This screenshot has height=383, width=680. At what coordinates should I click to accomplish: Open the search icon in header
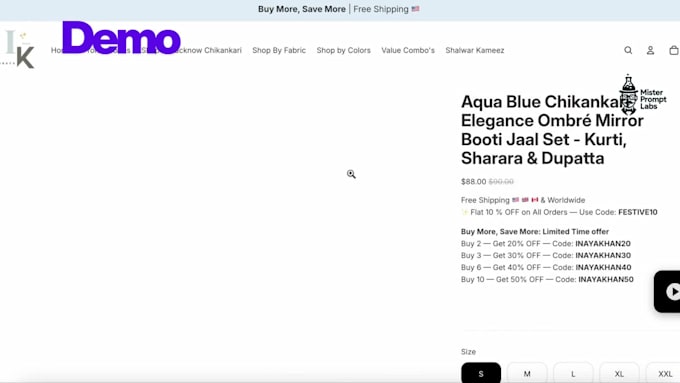point(628,50)
